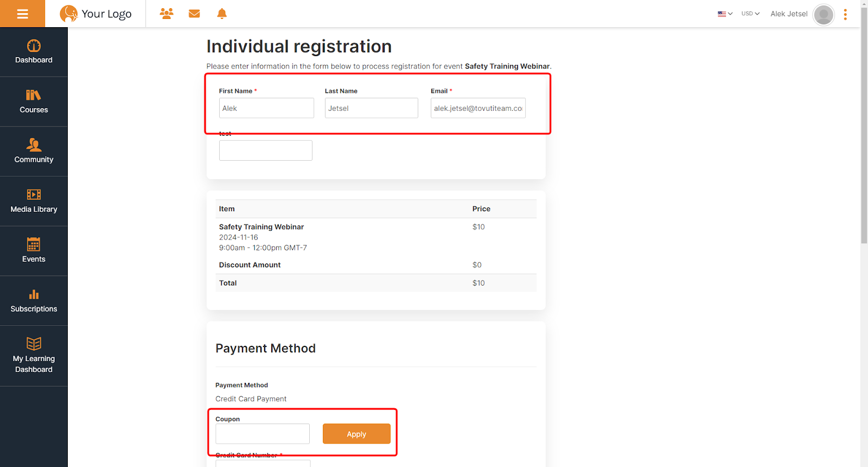Screen dimensions: 868x467
Task: Open Courses from the sidebar
Action: (x=34, y=102)
